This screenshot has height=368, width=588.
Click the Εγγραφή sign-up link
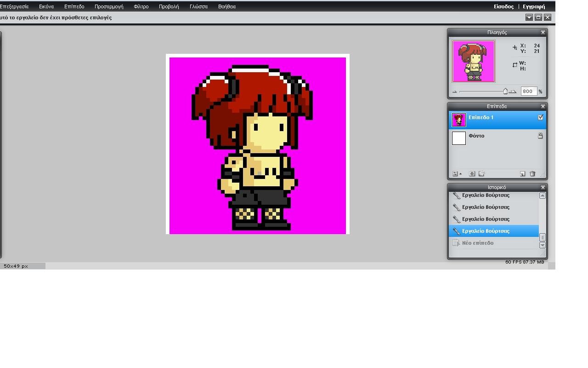[534, 6]
